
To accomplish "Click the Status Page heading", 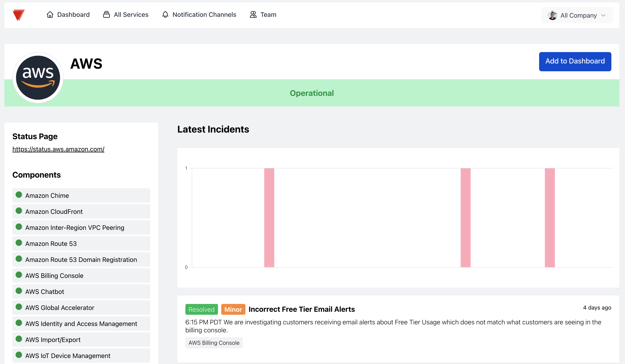I will click(35, 137).
